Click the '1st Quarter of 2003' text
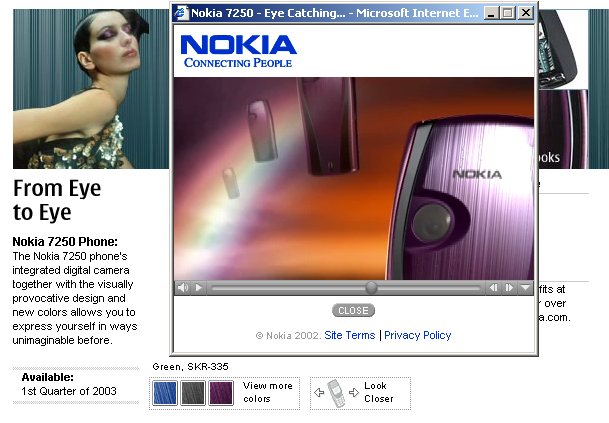Image resolution: width=609 pixels, height=423 pixels. click(x=69, y=391)
